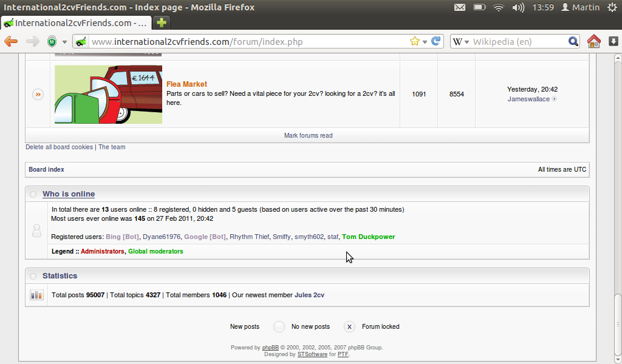Viewport: 622px width, 364px height.
Task: Bookmark this page with the star icon
Action: 414,41
